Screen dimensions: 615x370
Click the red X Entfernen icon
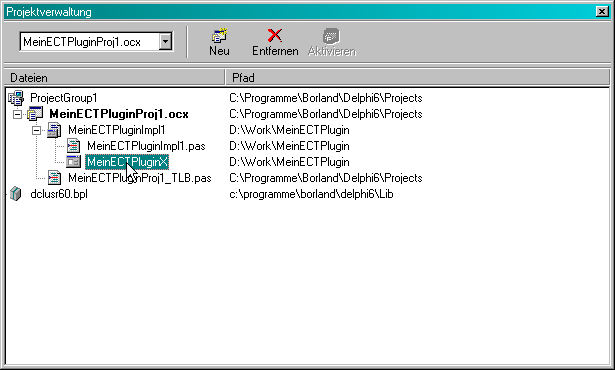275,35
